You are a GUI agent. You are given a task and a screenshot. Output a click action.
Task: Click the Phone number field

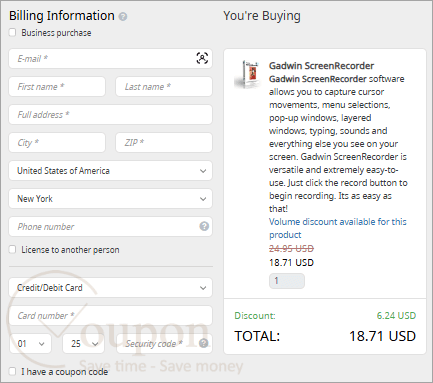[110, 227]
